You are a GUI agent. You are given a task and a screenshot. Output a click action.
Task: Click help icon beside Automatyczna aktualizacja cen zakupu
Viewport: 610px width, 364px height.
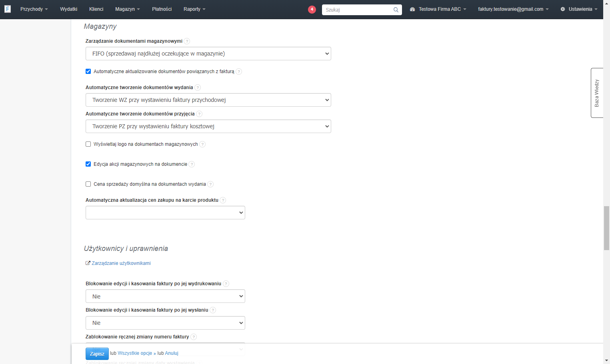[223, 200]
